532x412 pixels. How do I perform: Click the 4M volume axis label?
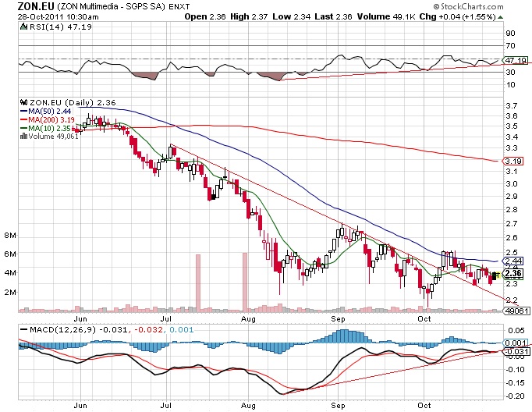10,272
